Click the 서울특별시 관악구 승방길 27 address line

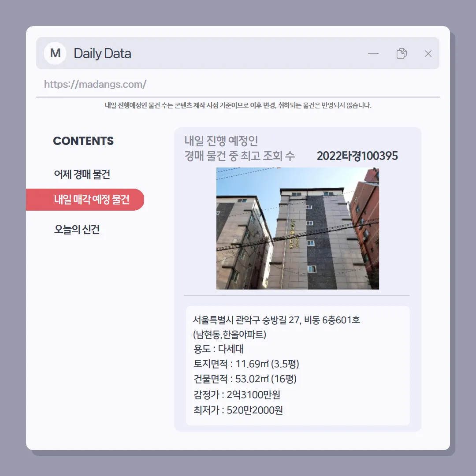click(x=276, y=320)
